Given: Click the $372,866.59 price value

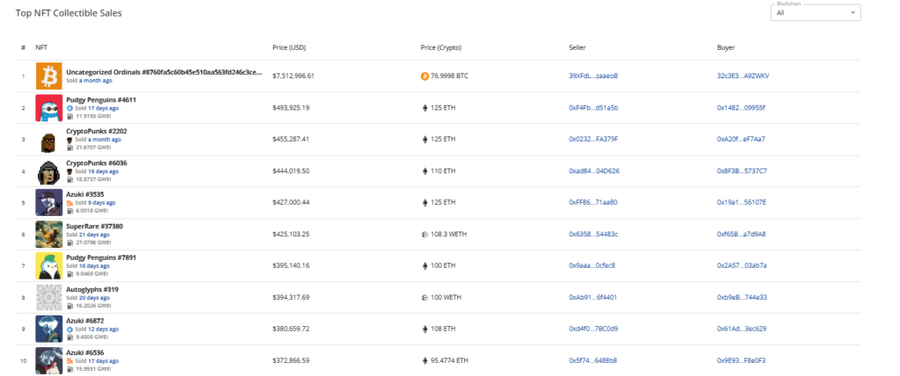Looking at the screenshot, I should coord(291,361).
